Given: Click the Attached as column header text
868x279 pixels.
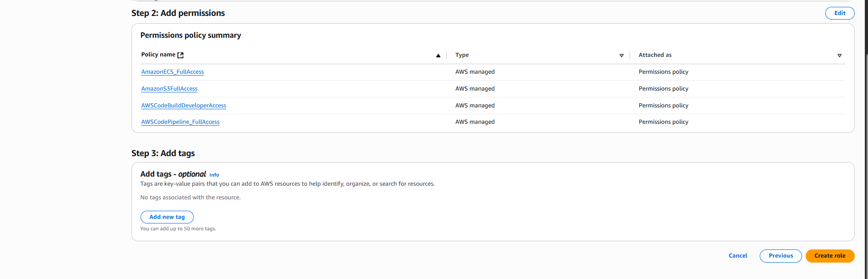Looking at the screenshot, I should tap(655, 55).
